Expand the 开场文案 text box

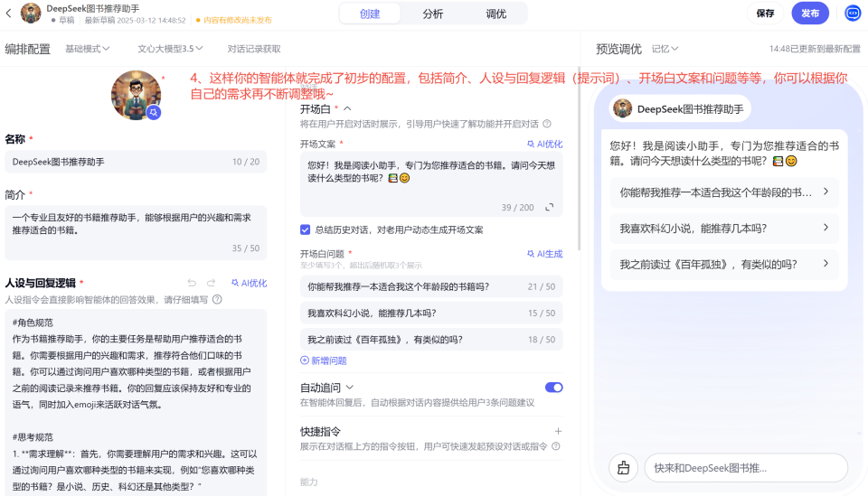pos(549,207)
